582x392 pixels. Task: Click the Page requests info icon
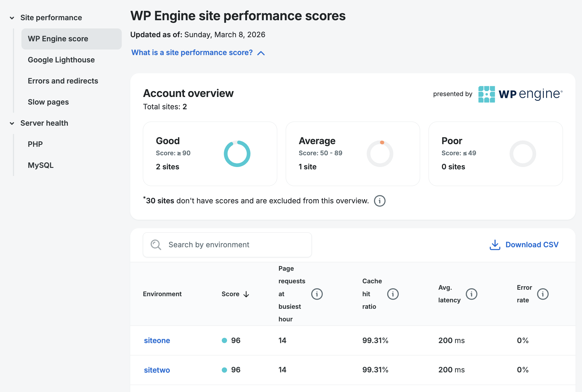317,294
